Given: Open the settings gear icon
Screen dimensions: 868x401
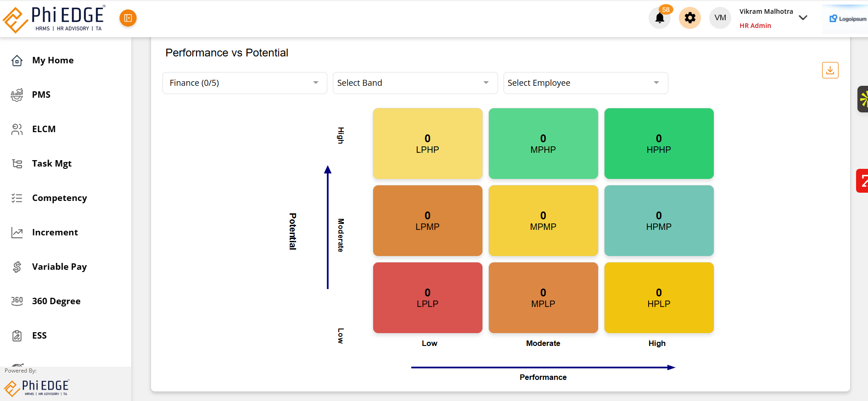Looking at the screenshot, I should tap(689, 18).
